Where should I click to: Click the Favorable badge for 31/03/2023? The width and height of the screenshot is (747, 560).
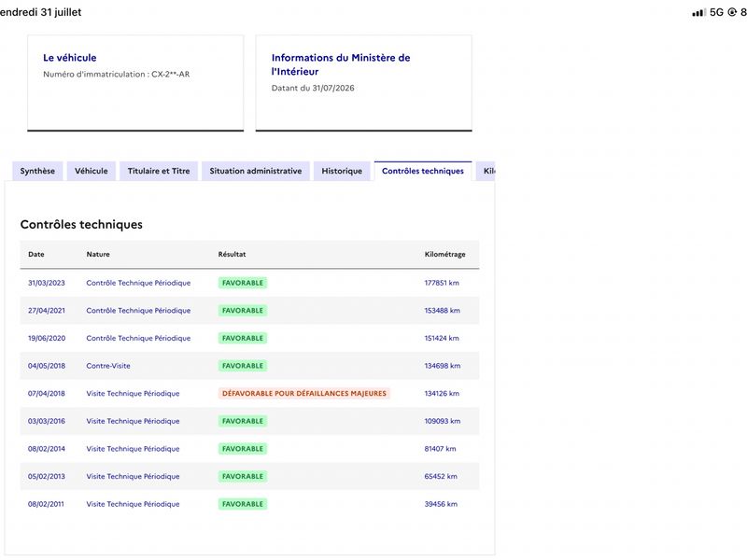(x=243, y=283)
